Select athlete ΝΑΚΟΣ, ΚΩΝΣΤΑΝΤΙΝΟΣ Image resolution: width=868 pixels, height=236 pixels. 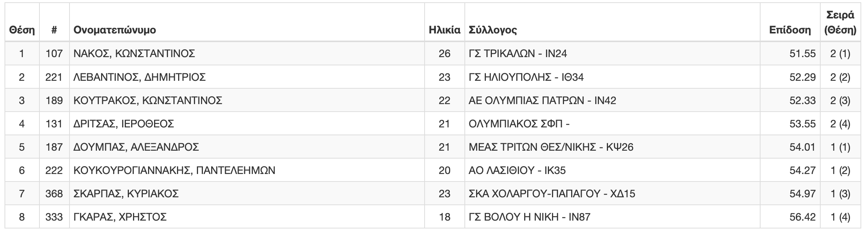(134, 54)
